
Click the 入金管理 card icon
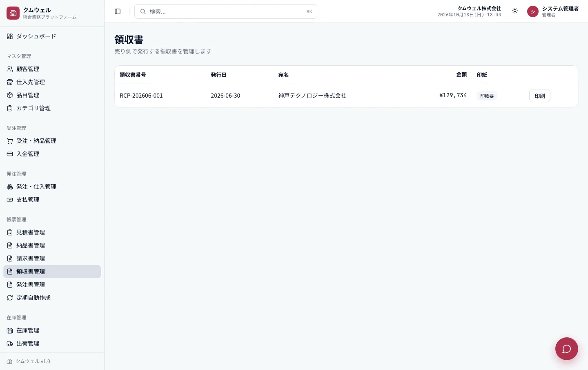[10, 154]
